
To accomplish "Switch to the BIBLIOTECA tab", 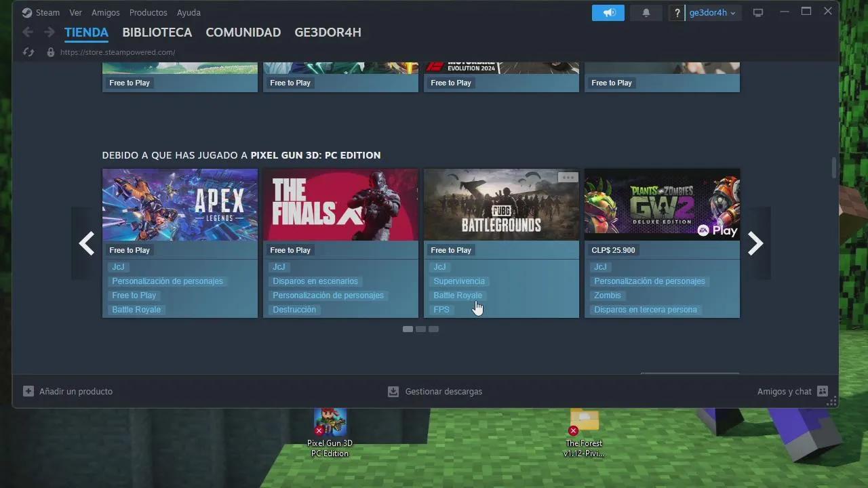I will coord(157,32).
